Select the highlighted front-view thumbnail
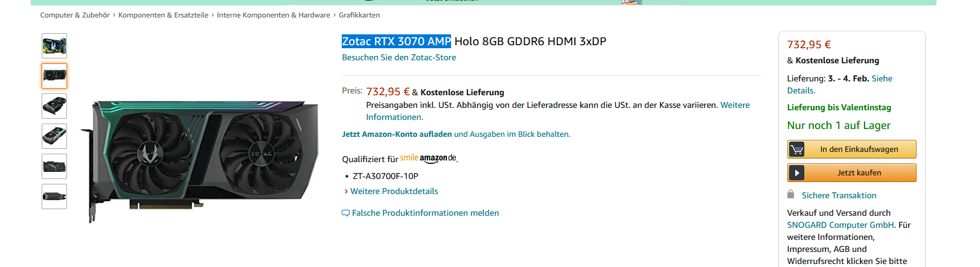Viewport: 980px width, 267px height. click(54, 76)
